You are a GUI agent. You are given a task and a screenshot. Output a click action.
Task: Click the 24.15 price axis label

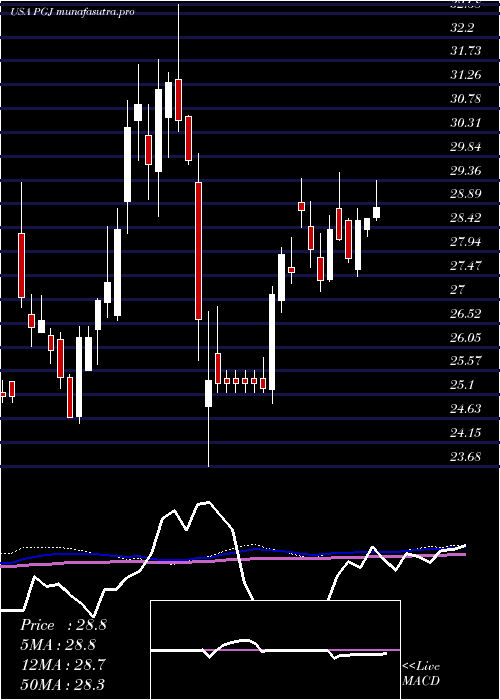[x=466, y=433]
